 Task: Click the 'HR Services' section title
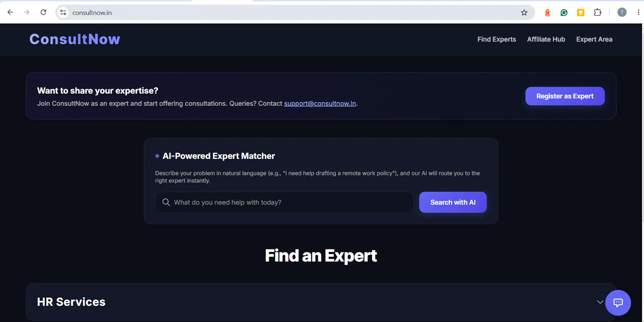coord(71,302)
